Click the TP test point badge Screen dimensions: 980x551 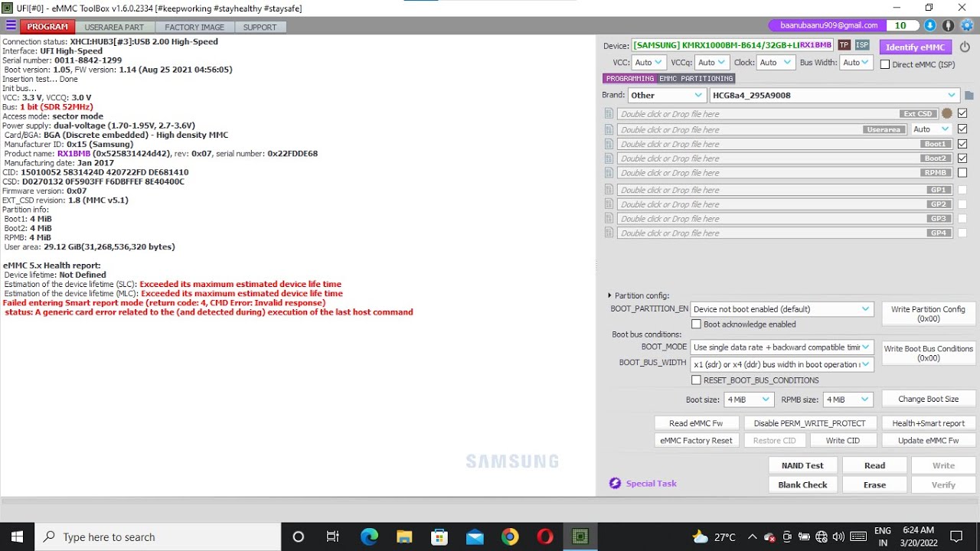coord(844,45)
